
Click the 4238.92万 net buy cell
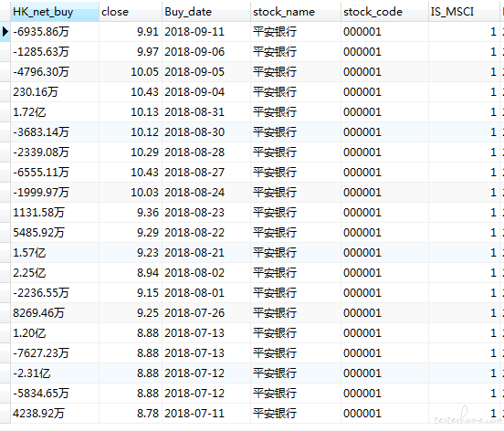[55, 414]
